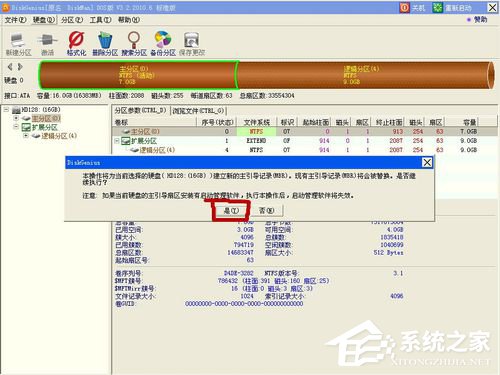Click the 重新启动 (restart) icon in title bar
Viewport: 500px width, 375px height.
(437, 7)
